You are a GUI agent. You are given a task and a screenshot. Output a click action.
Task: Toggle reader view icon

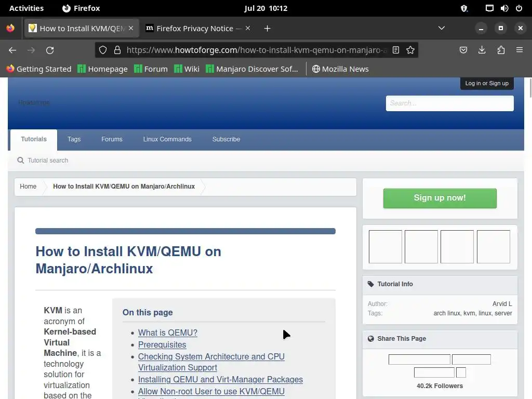pos(395,50)
